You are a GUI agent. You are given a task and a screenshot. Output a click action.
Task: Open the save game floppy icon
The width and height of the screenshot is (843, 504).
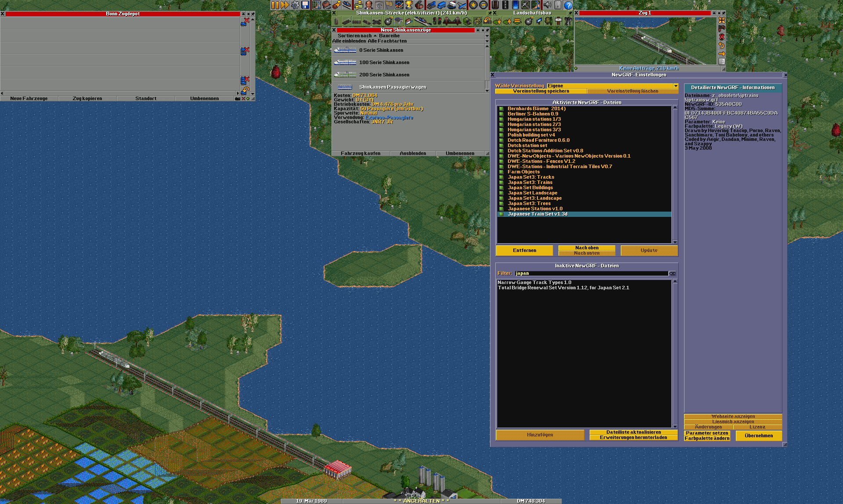point(305,5)
